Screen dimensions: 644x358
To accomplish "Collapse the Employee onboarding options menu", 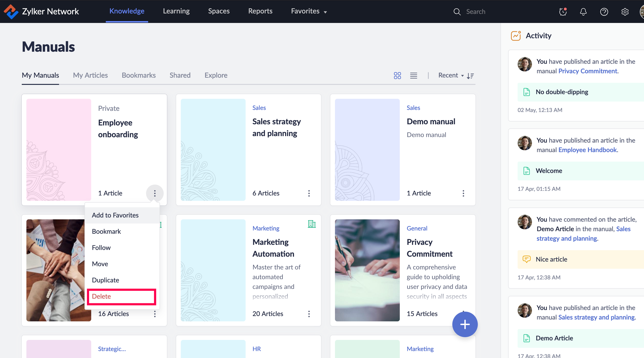I will [155, 193].
